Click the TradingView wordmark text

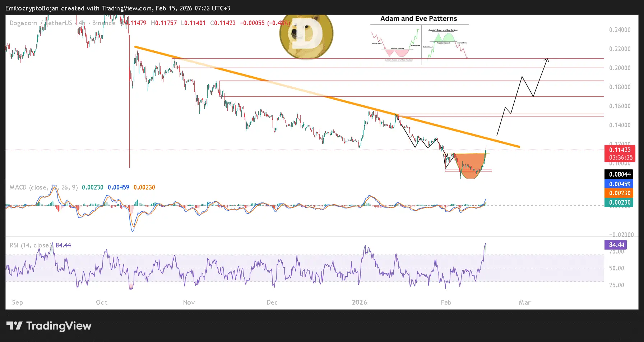click(x=59, y=326)
